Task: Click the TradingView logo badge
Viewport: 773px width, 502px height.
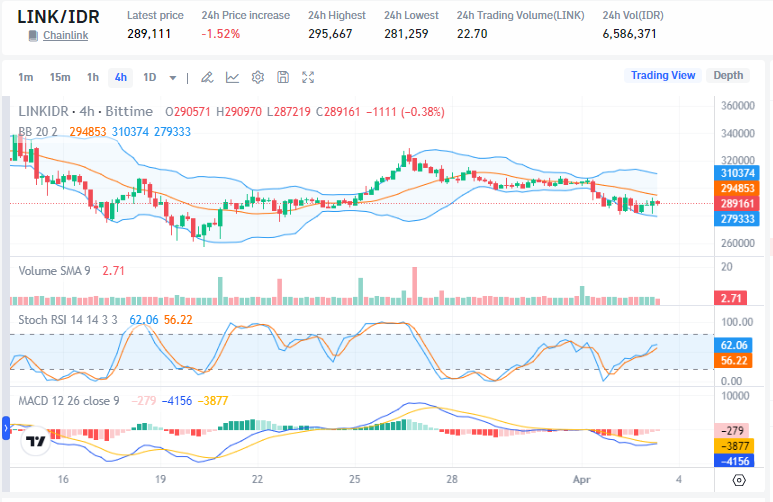Action: (35, 441)
